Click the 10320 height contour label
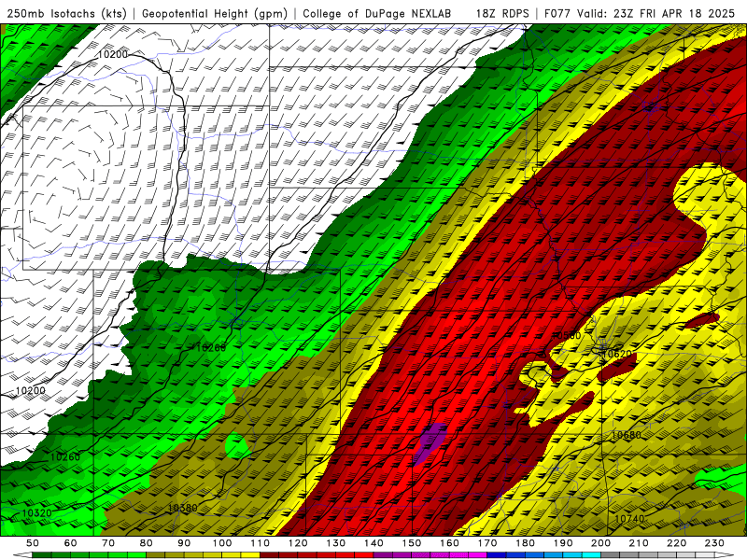The width and height of the screenshot is (747, 560). 36,513
